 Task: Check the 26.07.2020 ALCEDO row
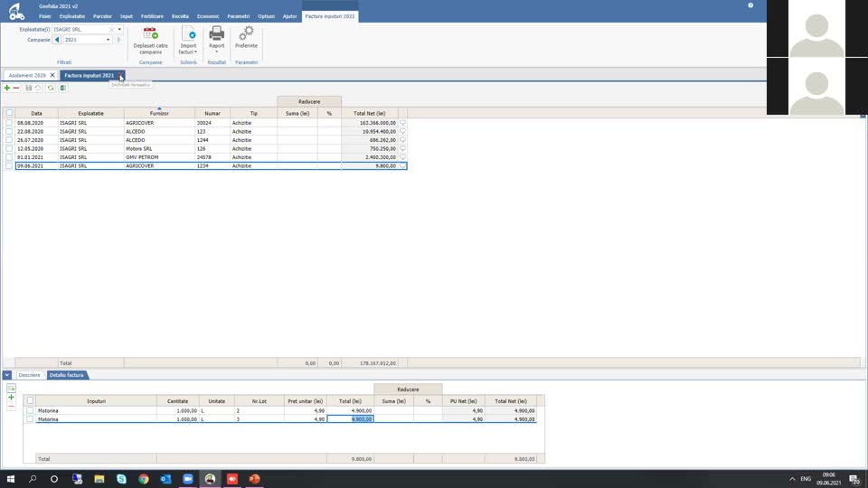[x=9, y=140]
